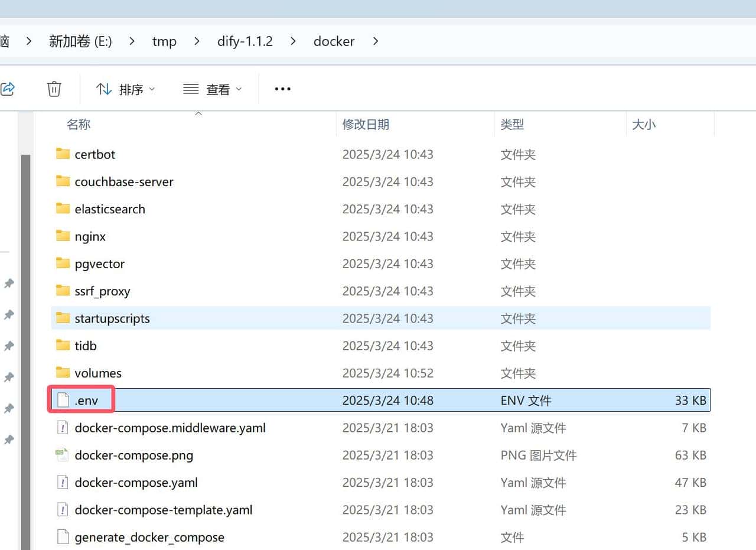
Task: Select the docker-compose.yaml file icon
Action: [63, 482]
